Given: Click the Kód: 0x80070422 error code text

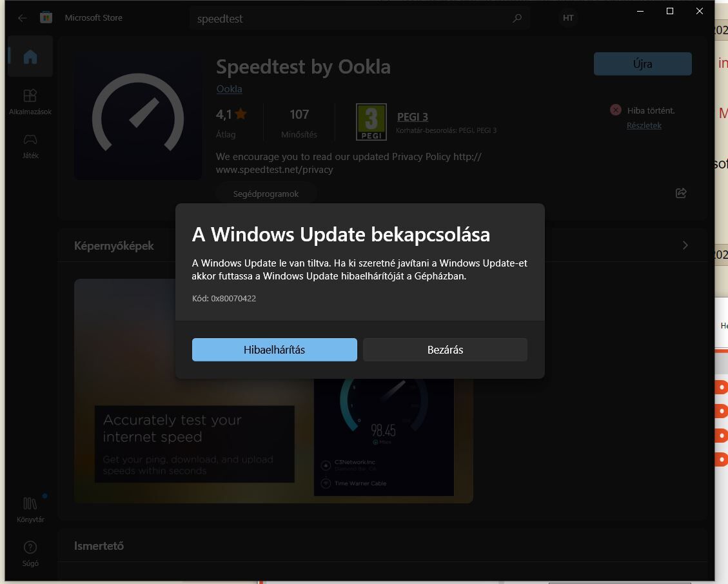Looking at the screenshot, I should tap(224, 298).
